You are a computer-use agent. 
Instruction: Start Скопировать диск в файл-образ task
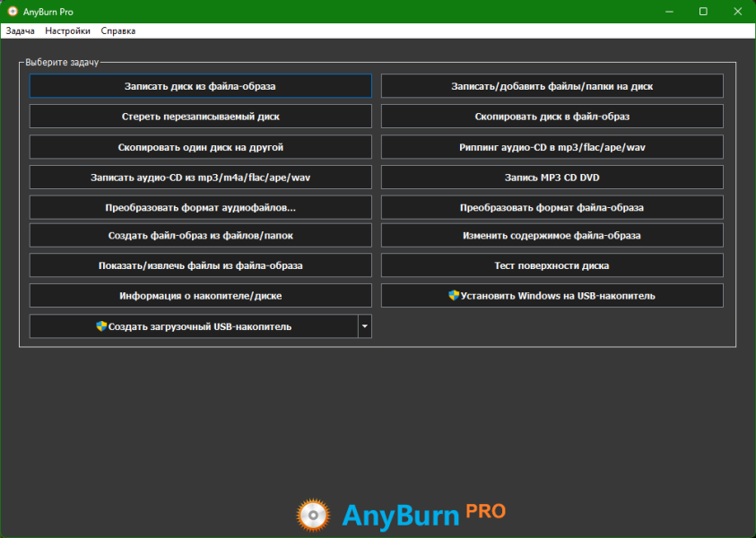(552, 117)
